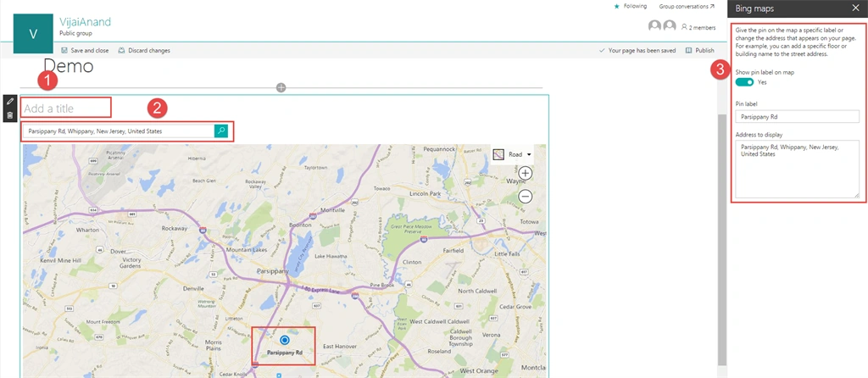868x378 pixels.
Task: Publish the page
Action: [x=699, y=50]
